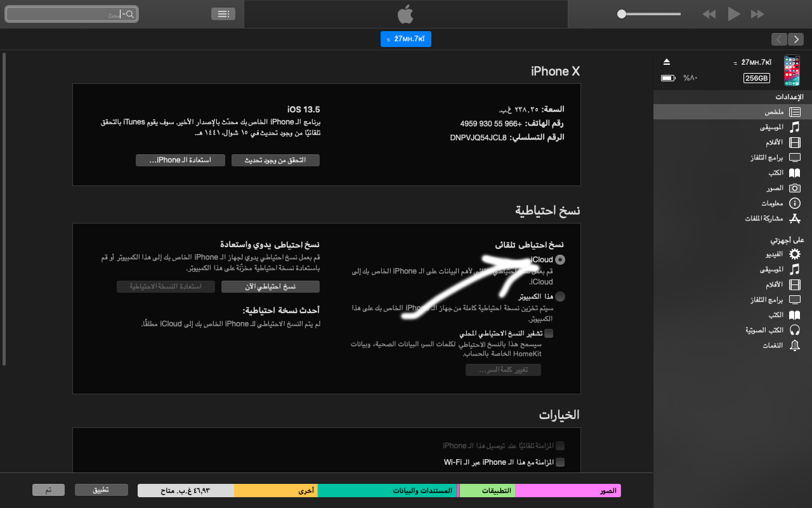The width and height of the screenshot is (812, 508).
Task: Click Change Password (تغيير كلمة السر)
Action: [x=503, y=370]
